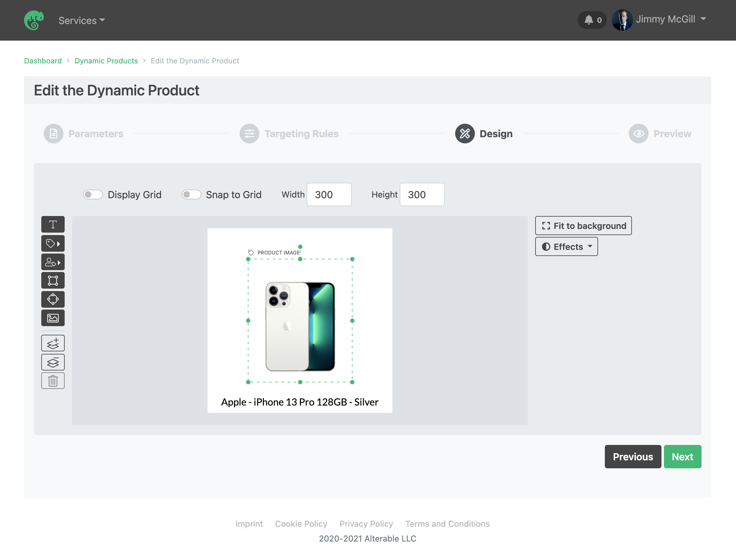Viewport: 736px width, 560px height.
Task: Click the bottom-left resize handle
Action: click(x=248, y=382)
